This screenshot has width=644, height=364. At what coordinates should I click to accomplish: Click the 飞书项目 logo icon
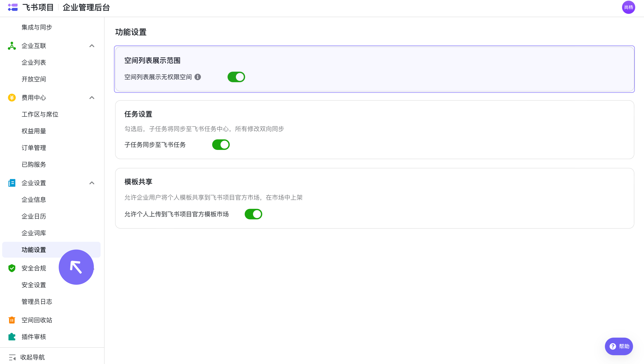click(13, 7)
